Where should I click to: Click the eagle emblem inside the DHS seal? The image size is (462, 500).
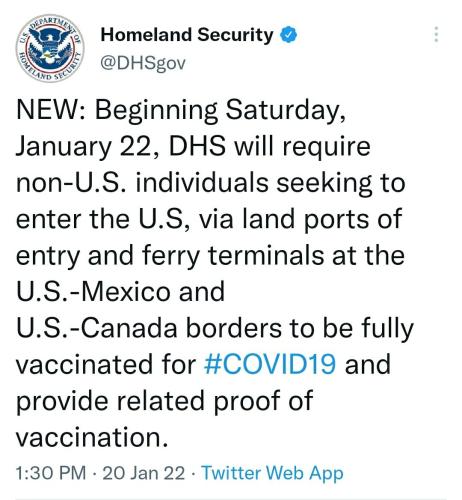click(50, 47)
